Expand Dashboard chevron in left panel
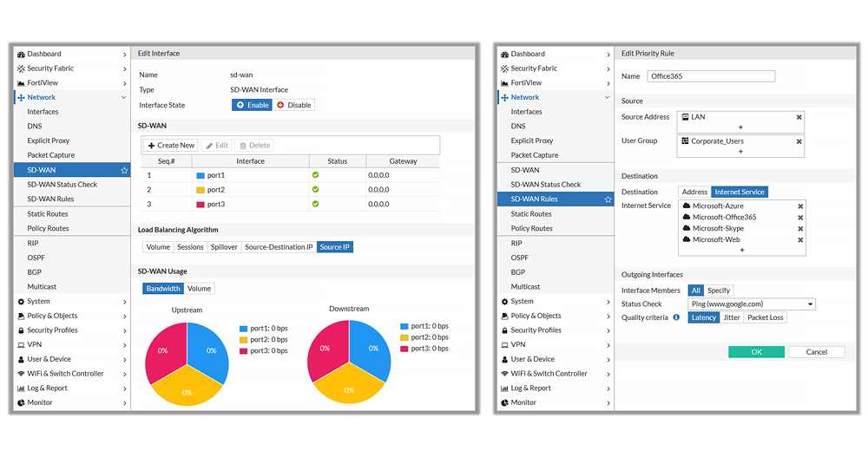 124,55
